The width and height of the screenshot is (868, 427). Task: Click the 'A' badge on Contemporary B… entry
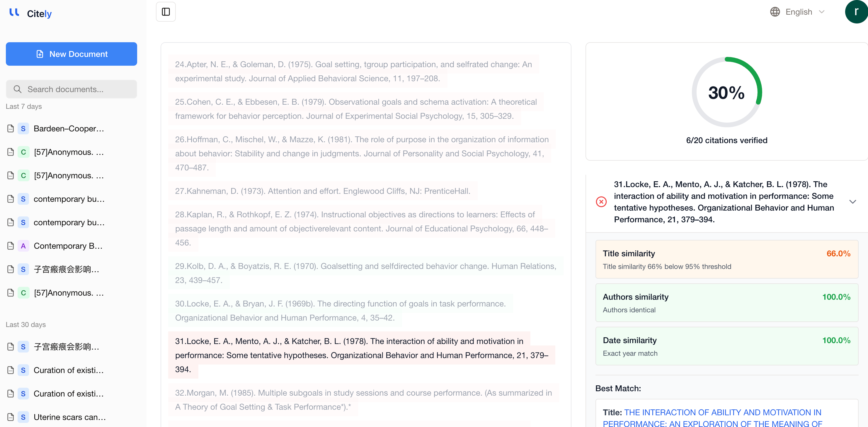pos(23,246)
